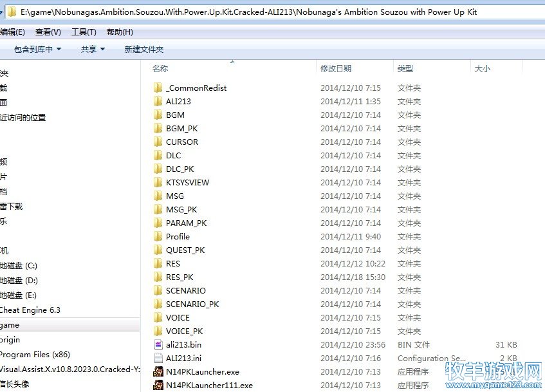This screenshot has width=545, height=392.
Task: Open the _CommonRedist folder icon
Action: click(x=158, y=88)
